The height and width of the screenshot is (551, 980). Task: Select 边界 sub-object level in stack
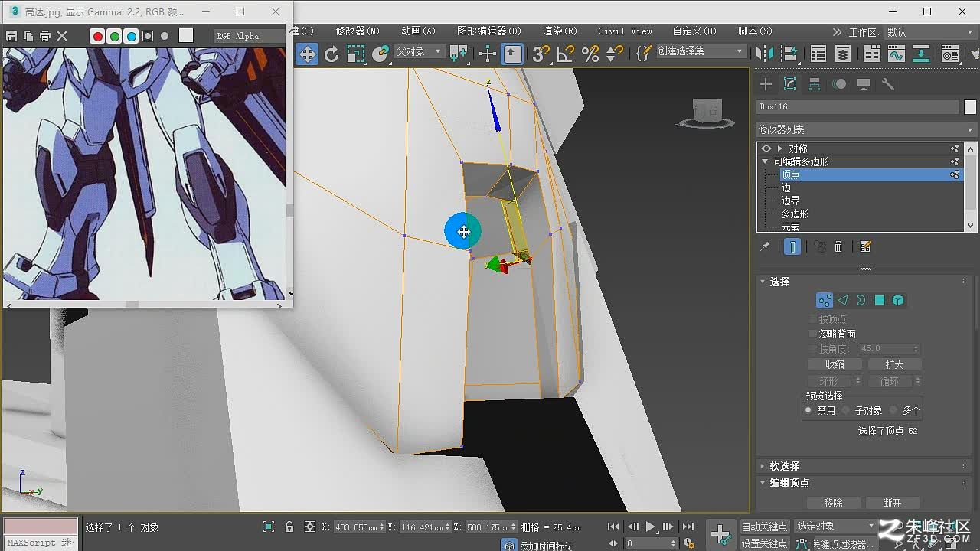(791, 201)
